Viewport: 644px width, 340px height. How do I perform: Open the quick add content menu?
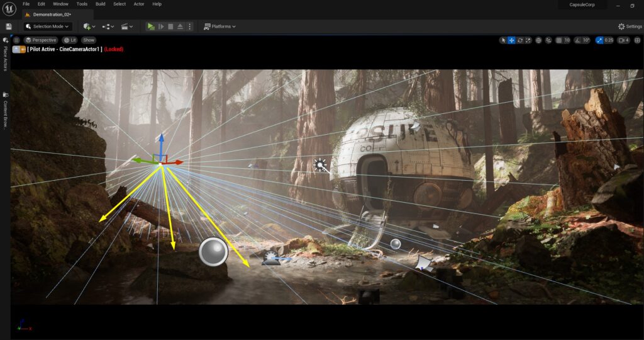tap(89, 26)
